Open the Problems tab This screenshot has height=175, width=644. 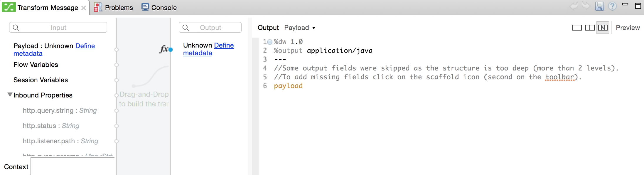119,8
